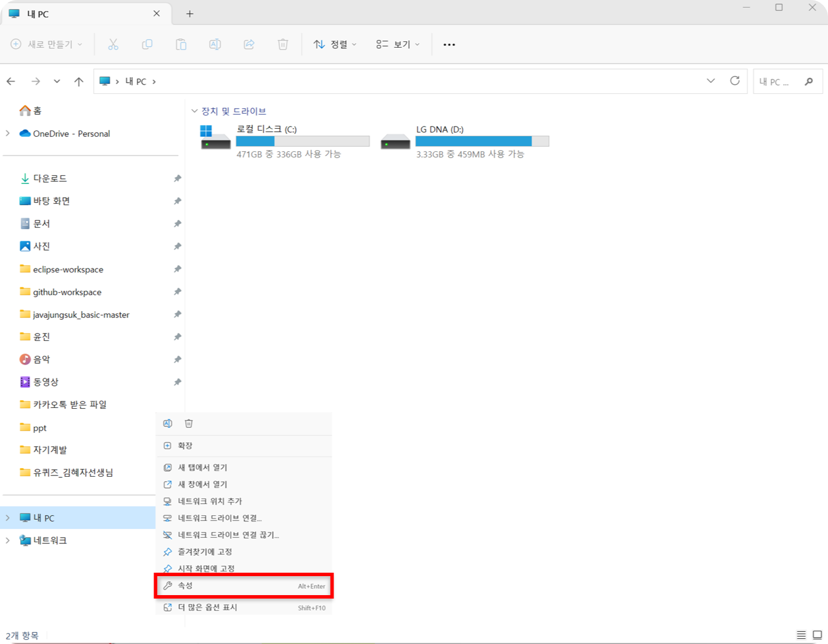Choose 새 탭에서 열기
The height and width of the screenshot is (644, 828).
click(x=244, y=467)
